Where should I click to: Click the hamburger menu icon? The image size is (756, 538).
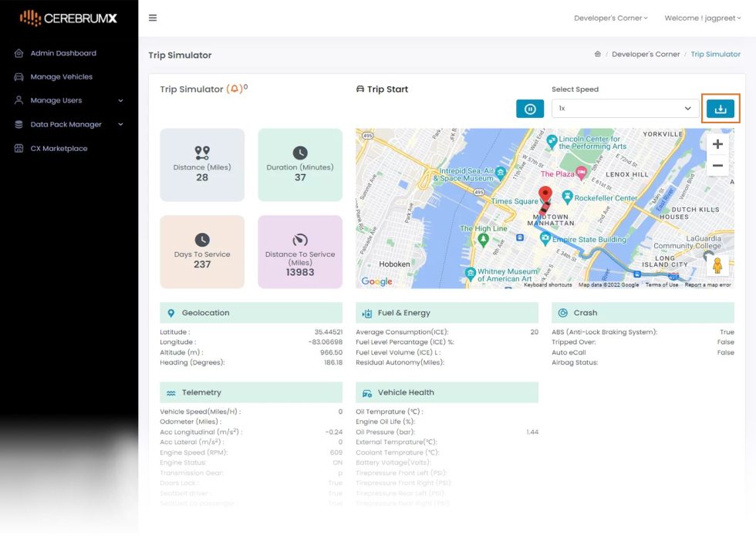pos(153,18)
